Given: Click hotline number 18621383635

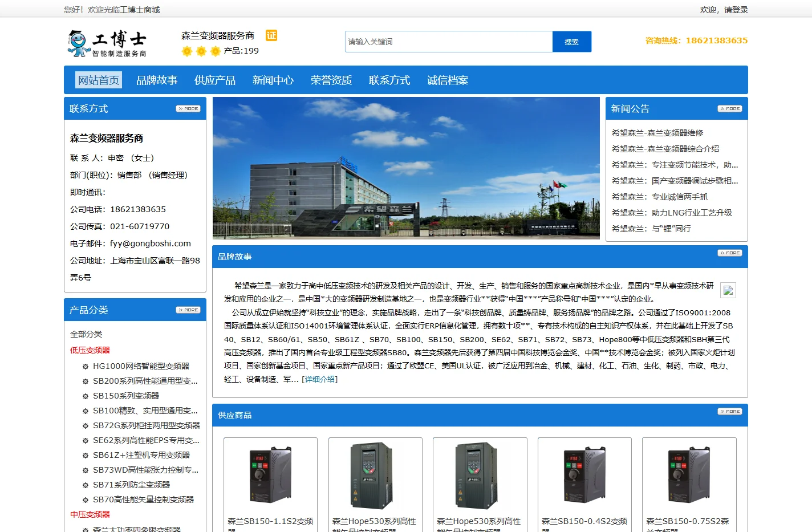Looking at the screenshot, I should (x=716, y=40).
